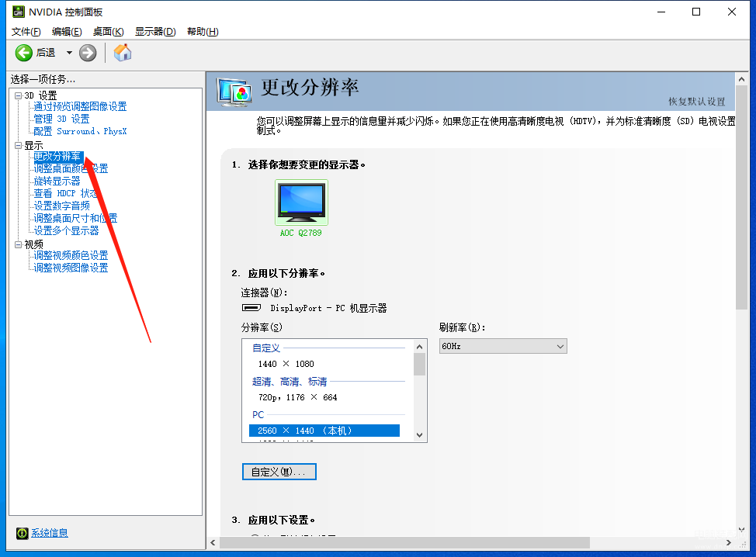Collapse the 3D 设置 tree node
This screenshot has width=756, height=557.
[19, 95]
